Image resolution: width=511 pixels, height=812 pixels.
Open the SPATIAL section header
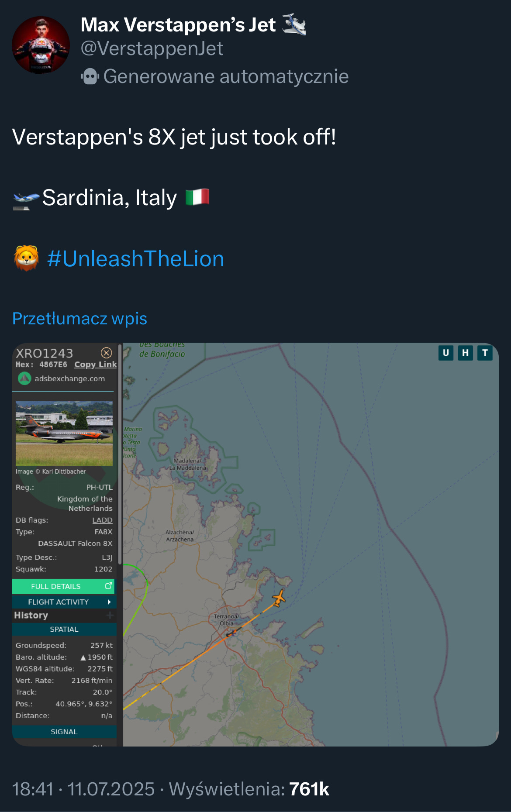coord(64,629)
